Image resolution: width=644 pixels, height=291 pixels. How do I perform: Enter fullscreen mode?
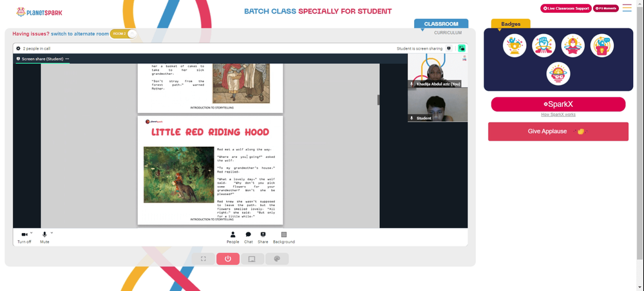pos(203,259)
